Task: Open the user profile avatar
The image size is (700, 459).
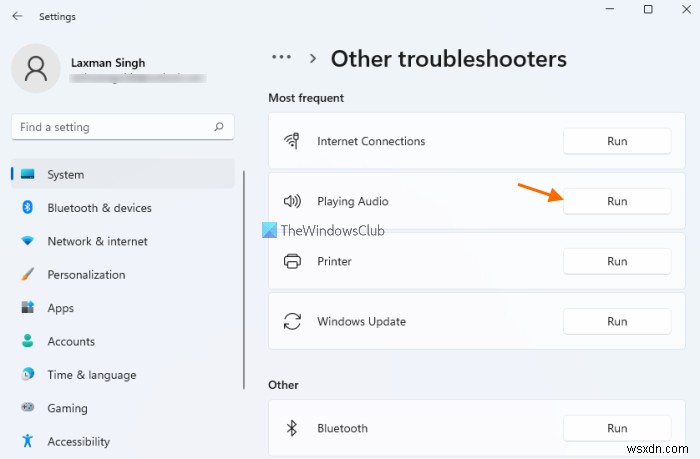Action: pyautogui.click(x=36, y=69)
